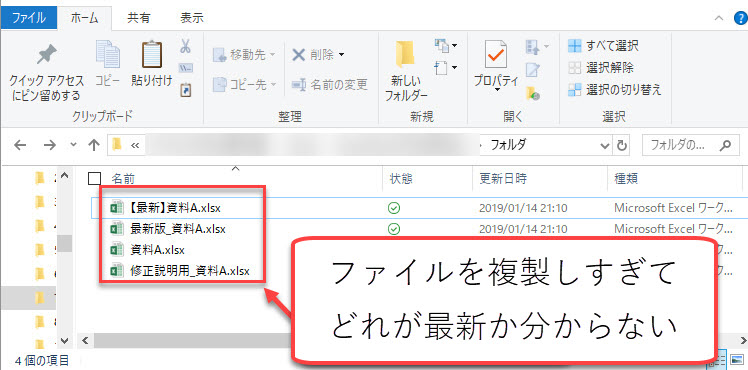Viewport: 748px width, 370px height.
Task: Click the Paste shortcut icon
Action: (186, 90)
